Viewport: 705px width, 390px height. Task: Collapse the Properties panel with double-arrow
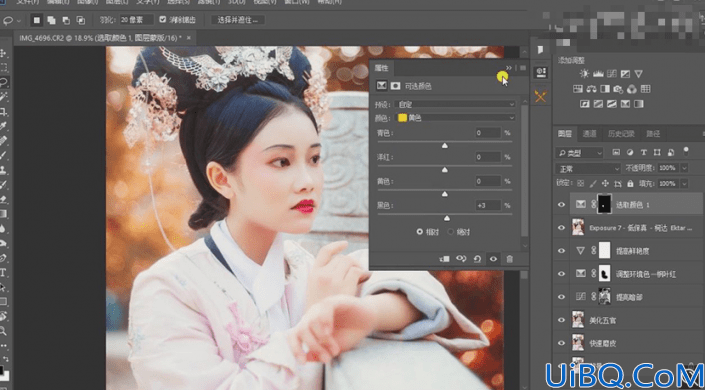point(509,68)
